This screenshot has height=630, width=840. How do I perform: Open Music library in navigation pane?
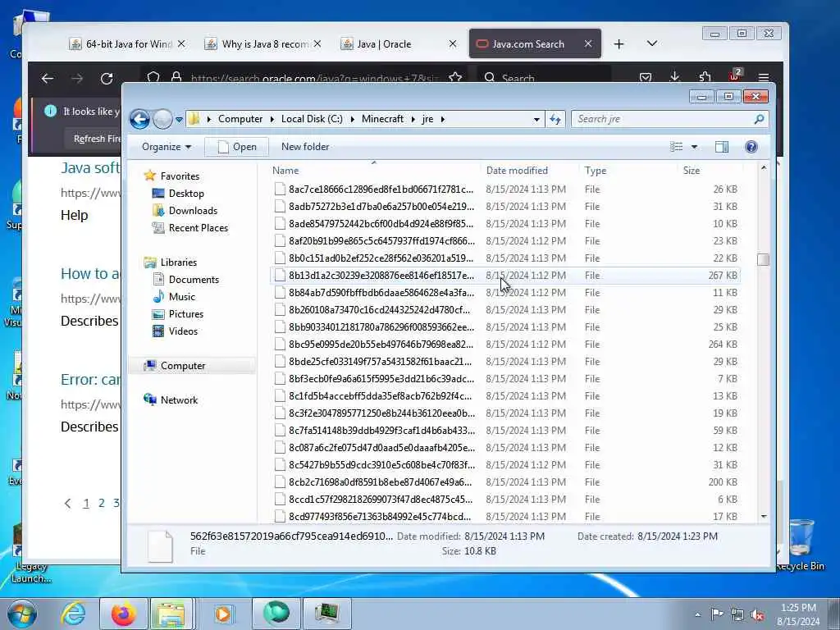click(181, 297)
